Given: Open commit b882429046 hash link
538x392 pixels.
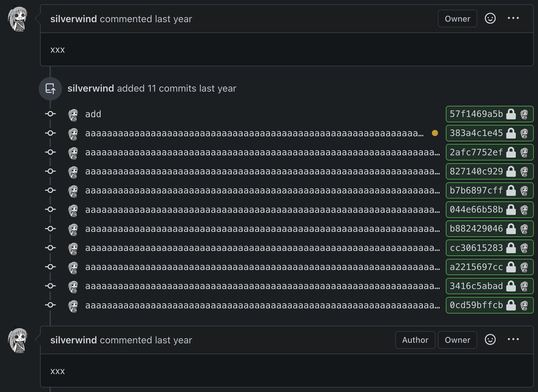Looking at the screenshot, I should [x=476, y=229].
